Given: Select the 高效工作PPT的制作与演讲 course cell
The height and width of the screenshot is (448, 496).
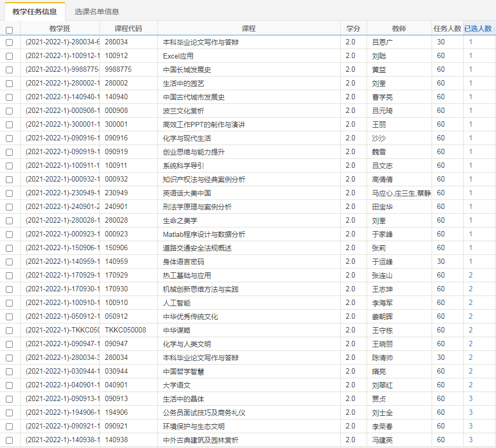Looking at the screenshot, I should coord(204,125).
